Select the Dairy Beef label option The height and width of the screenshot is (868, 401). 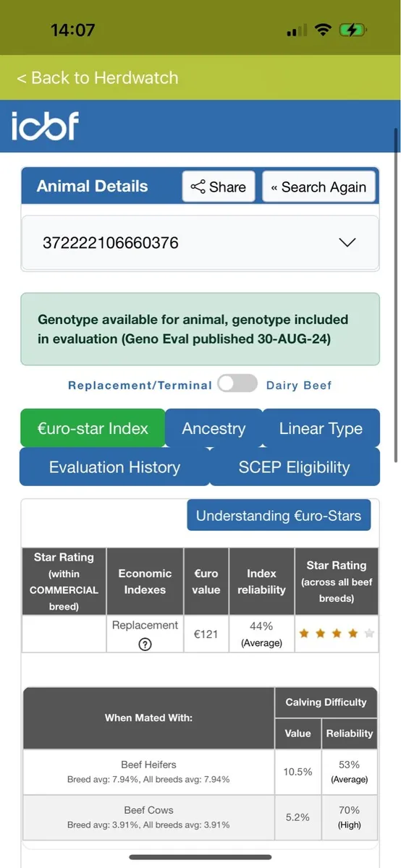299,386
